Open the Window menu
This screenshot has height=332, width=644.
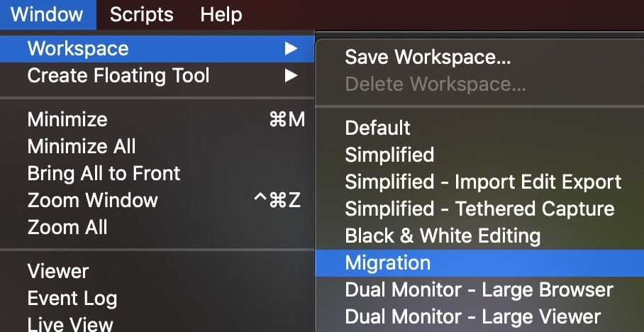coord(47,14)
